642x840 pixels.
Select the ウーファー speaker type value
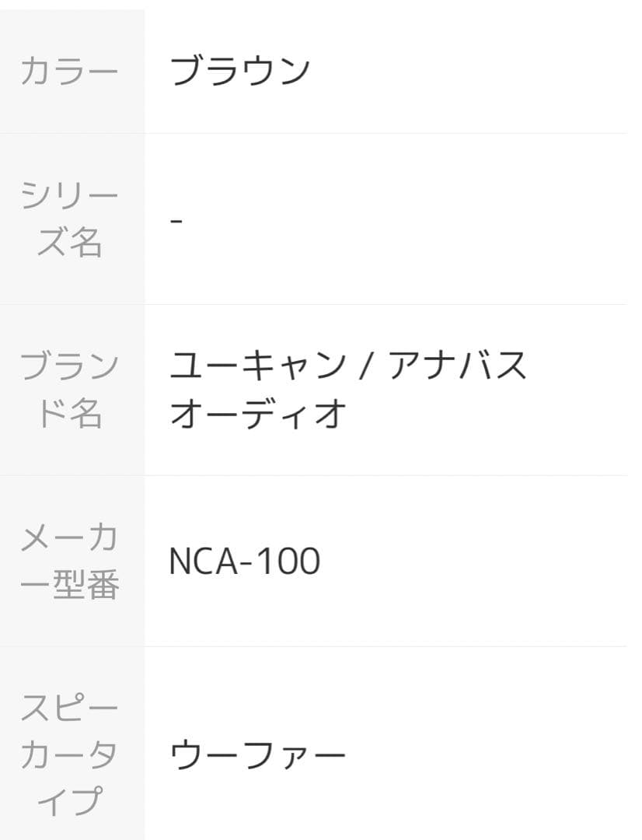coord(257,754)
